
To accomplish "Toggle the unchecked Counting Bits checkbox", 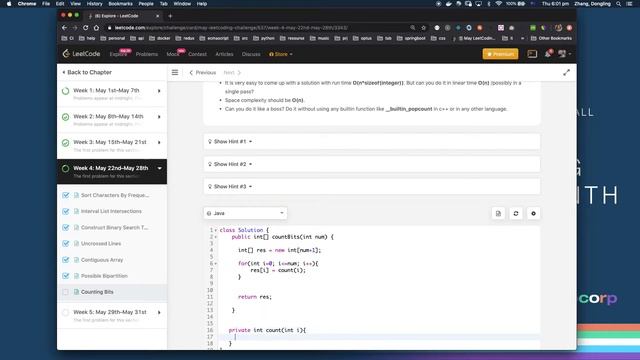I will point(66,292).
